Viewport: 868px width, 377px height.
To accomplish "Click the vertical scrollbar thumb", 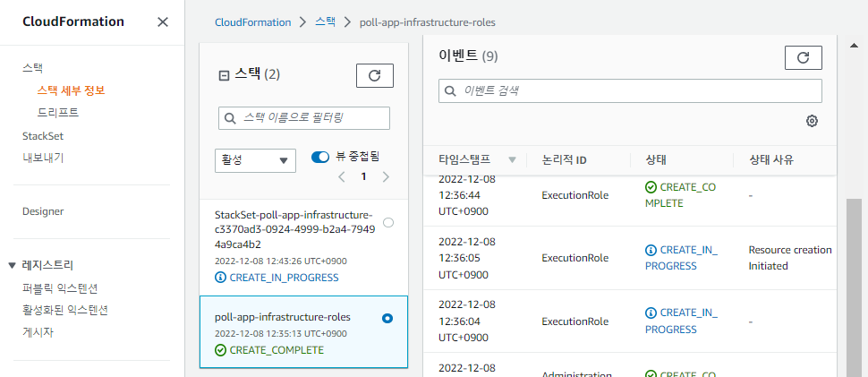I will 855,287.
